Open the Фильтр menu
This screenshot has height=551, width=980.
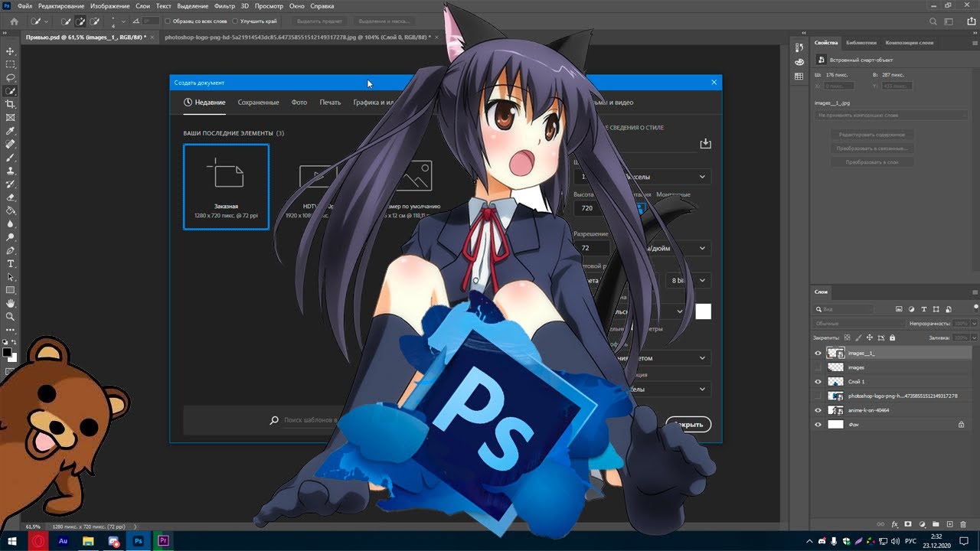[x=224, y=5]
